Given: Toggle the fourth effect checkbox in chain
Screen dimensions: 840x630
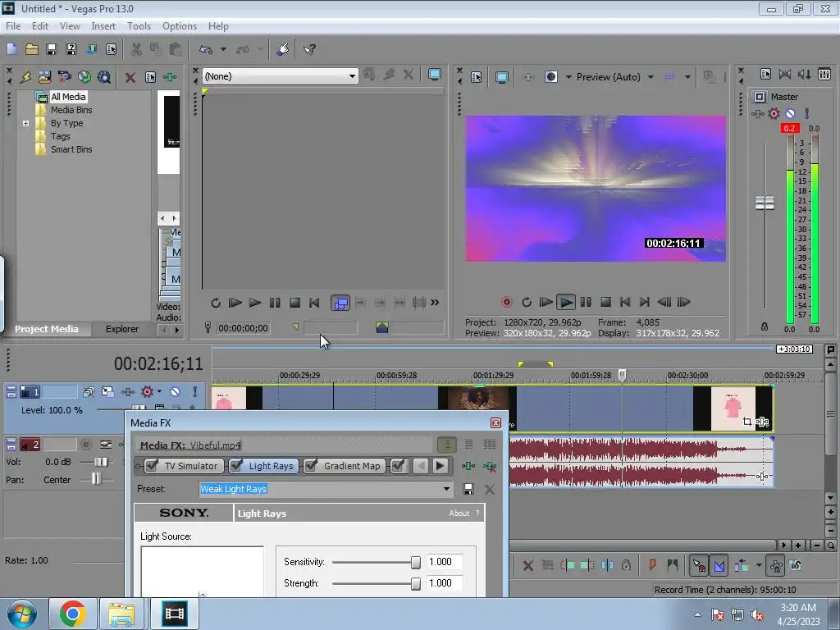Looking at the screenshot, I should (398, 466).
